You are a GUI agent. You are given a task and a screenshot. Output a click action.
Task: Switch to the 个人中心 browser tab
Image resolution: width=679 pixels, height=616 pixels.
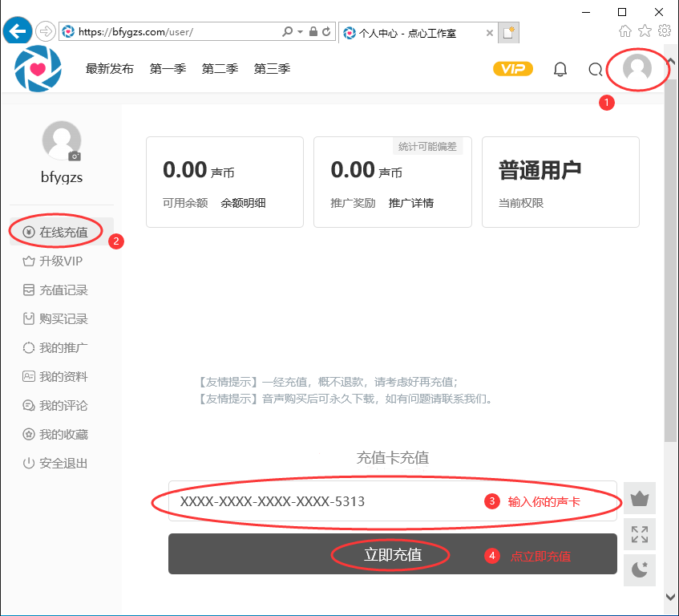click(x=413, y=33)
